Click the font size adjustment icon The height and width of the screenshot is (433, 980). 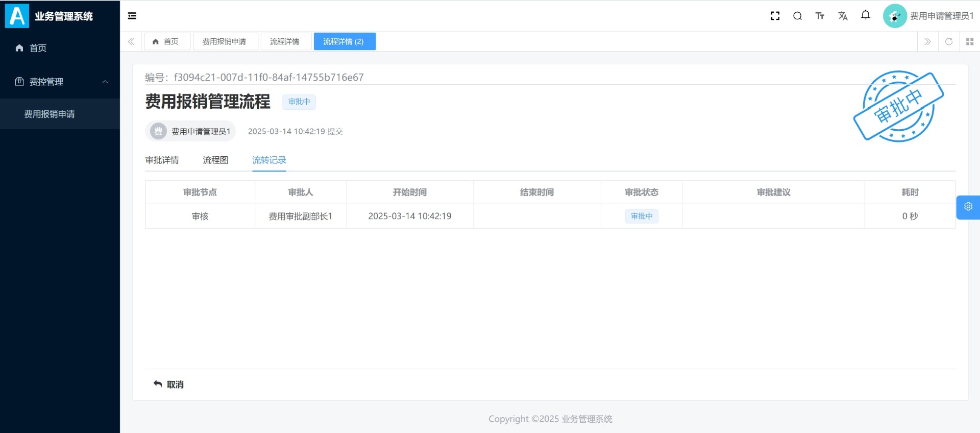pyautogui.click(x=820, y=16)
